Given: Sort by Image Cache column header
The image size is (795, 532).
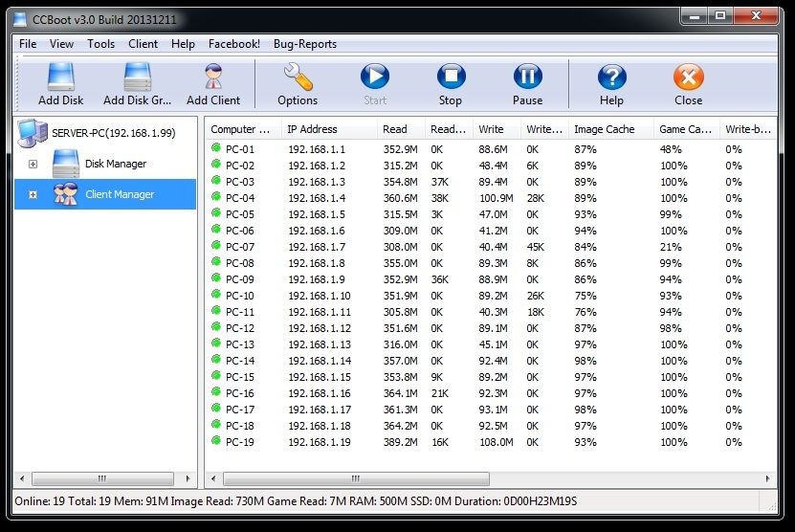Looking at the screenshot, I should pyautogui.click(x=611, y=129).
